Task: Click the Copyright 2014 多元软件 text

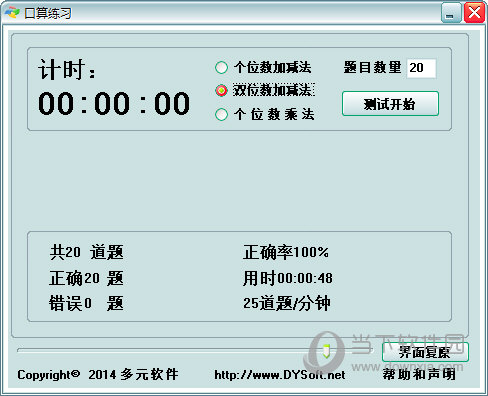Action: 98,375
